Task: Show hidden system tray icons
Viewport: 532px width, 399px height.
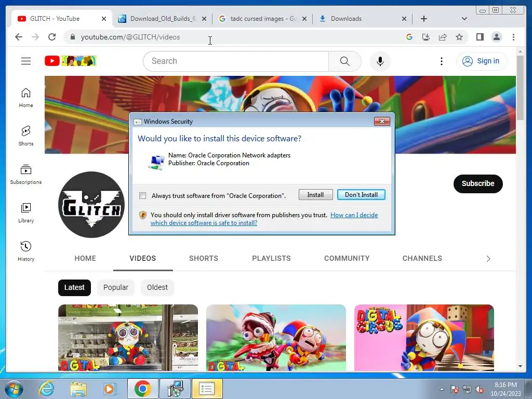Action: click(x=442, y=389)
